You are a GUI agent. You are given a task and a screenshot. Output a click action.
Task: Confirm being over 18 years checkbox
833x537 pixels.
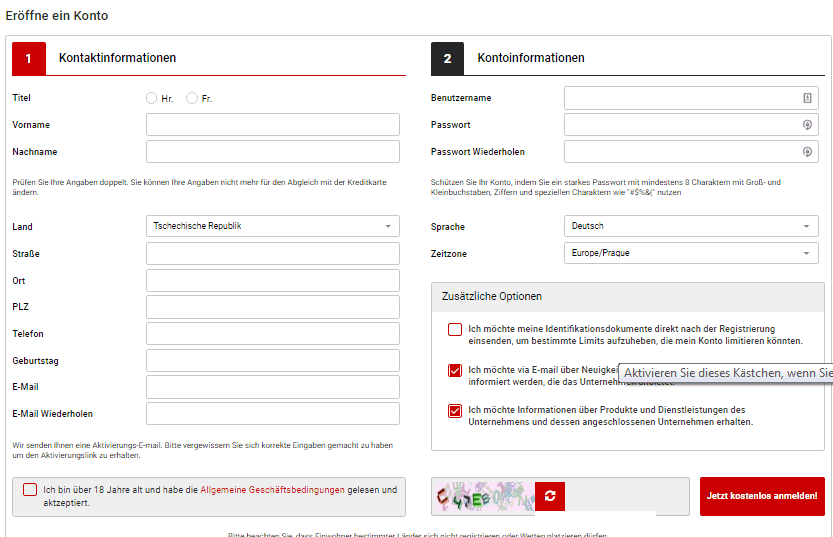point(30,490)
